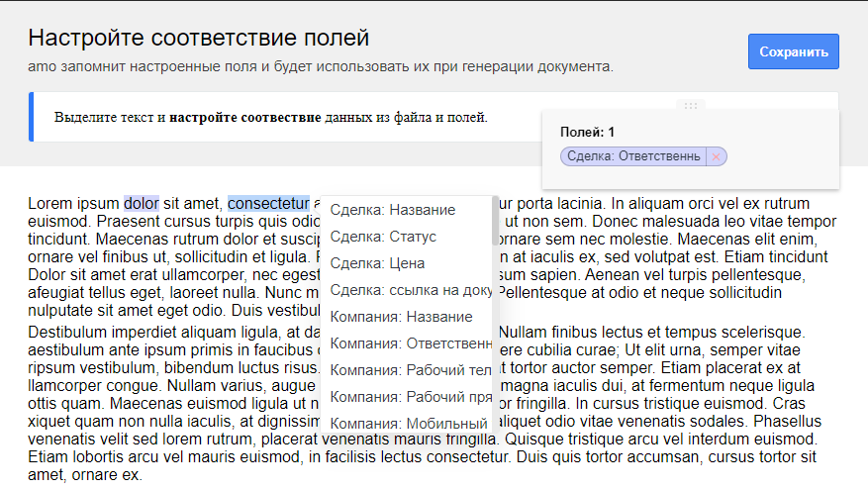Grab the drag handle above the fields panel
868x490 pixels.
click(691, 106)
